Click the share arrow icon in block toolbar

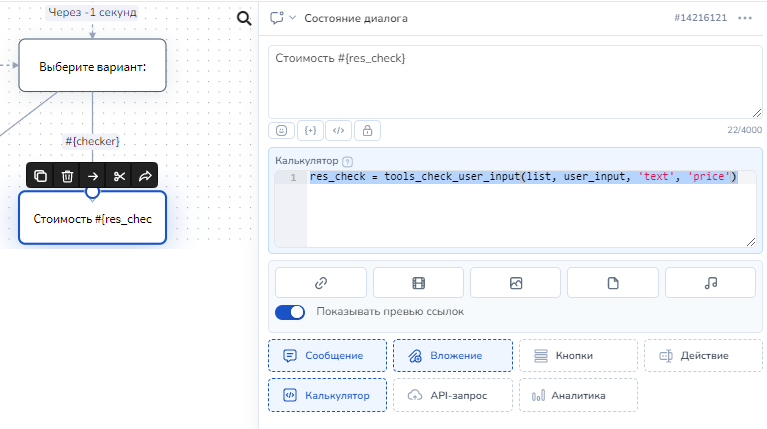(x=145, y=176)
